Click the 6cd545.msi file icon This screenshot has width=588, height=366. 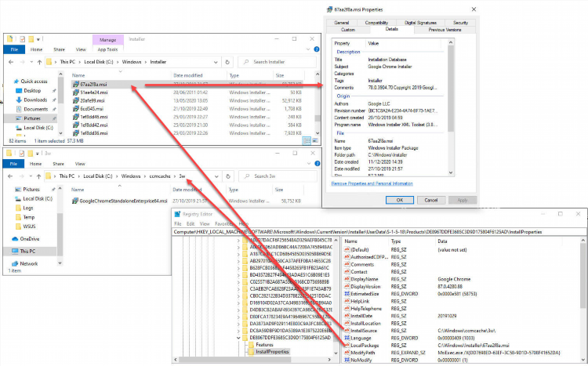(x=76, y=109)
